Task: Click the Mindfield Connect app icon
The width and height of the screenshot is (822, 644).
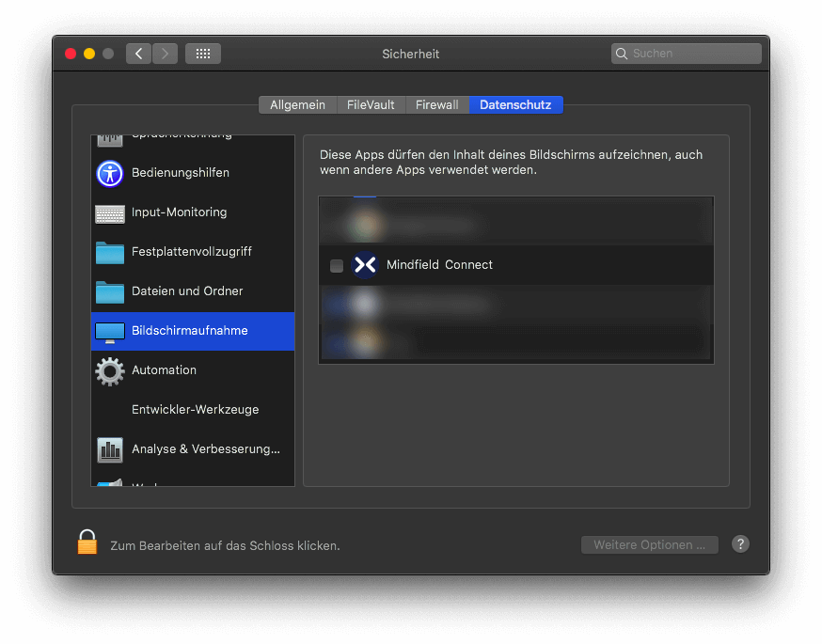Action: click(364, 265)
